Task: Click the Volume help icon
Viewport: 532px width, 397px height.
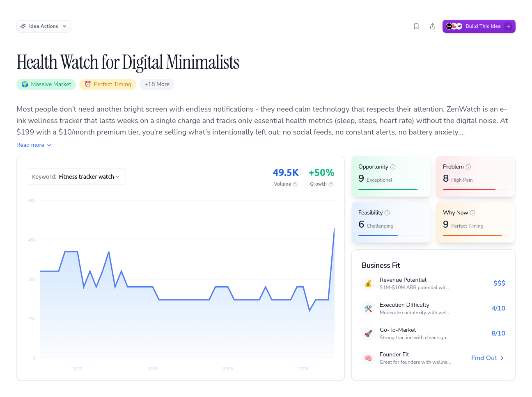Action: 295,184
